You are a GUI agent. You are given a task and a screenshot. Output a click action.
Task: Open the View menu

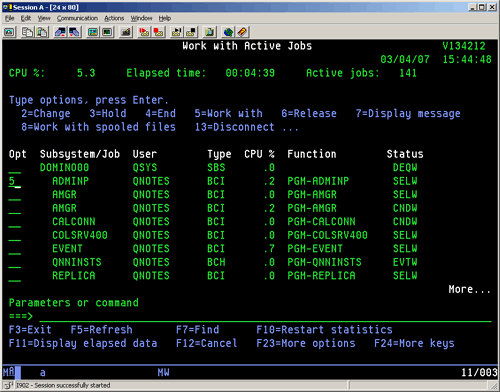click(x=44, y=18)
